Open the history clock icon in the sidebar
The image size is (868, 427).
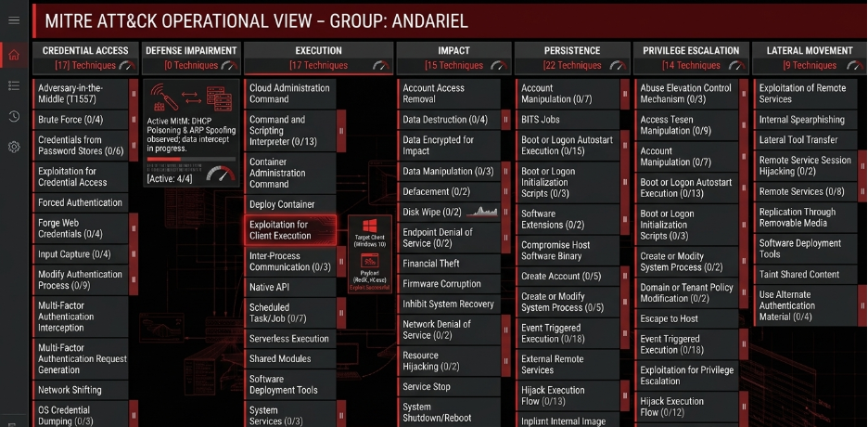14,116
